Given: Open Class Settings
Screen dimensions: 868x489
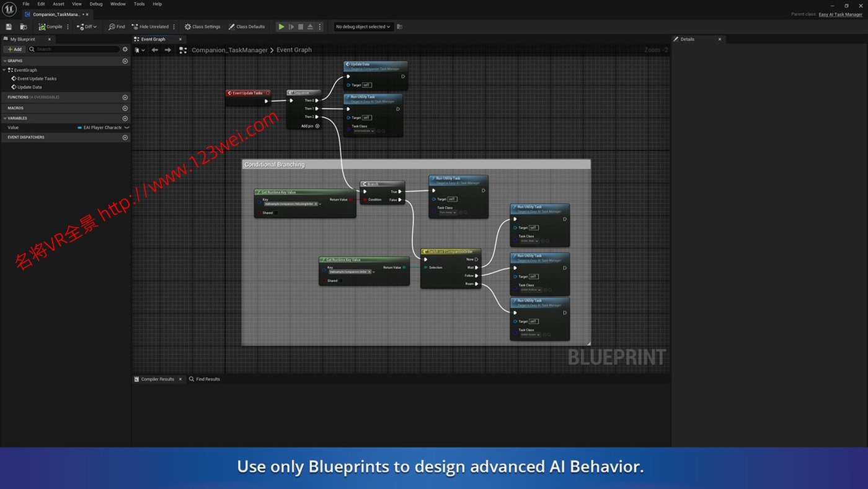Looking at the screenshot, I should click(202, 27).
